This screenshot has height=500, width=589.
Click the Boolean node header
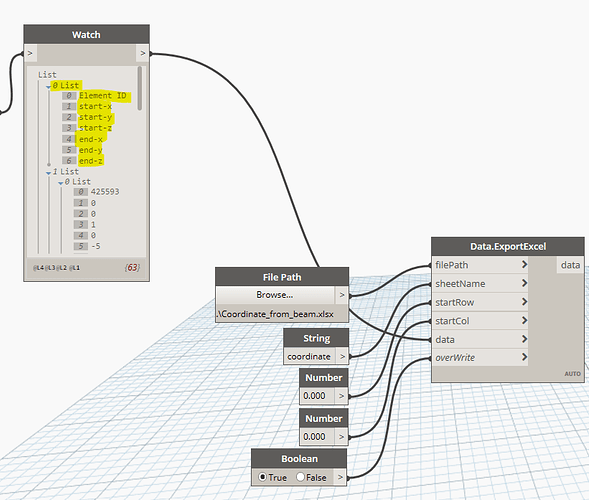pos(299,459)
